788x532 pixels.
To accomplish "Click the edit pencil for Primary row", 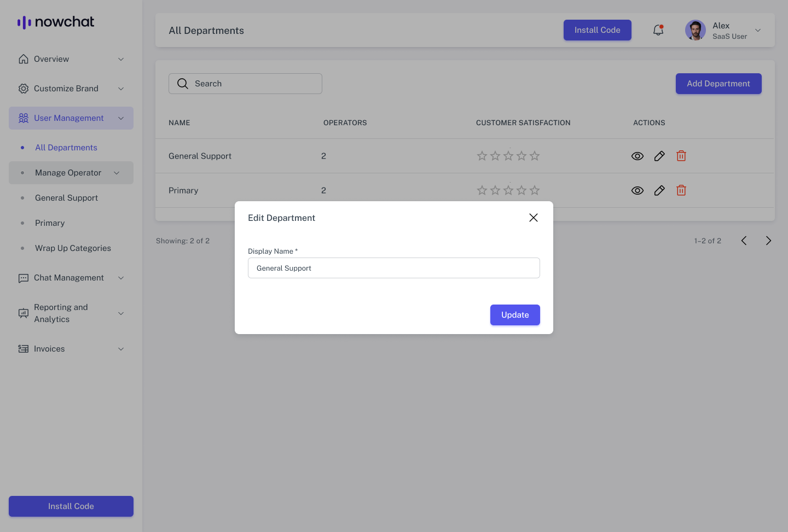I will (x=659, y=190).
